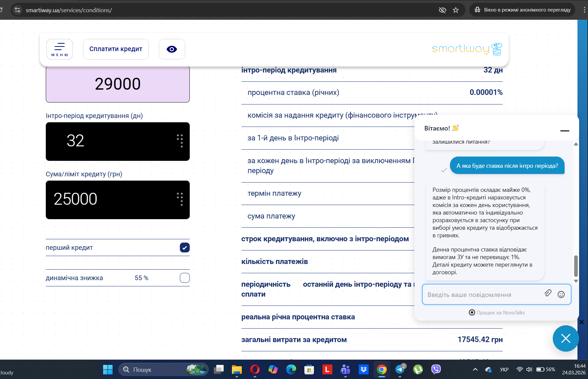Switch the УКР keyboard language
The width and height of the screenshot is (588, 379).
click(x=504, y=369)
